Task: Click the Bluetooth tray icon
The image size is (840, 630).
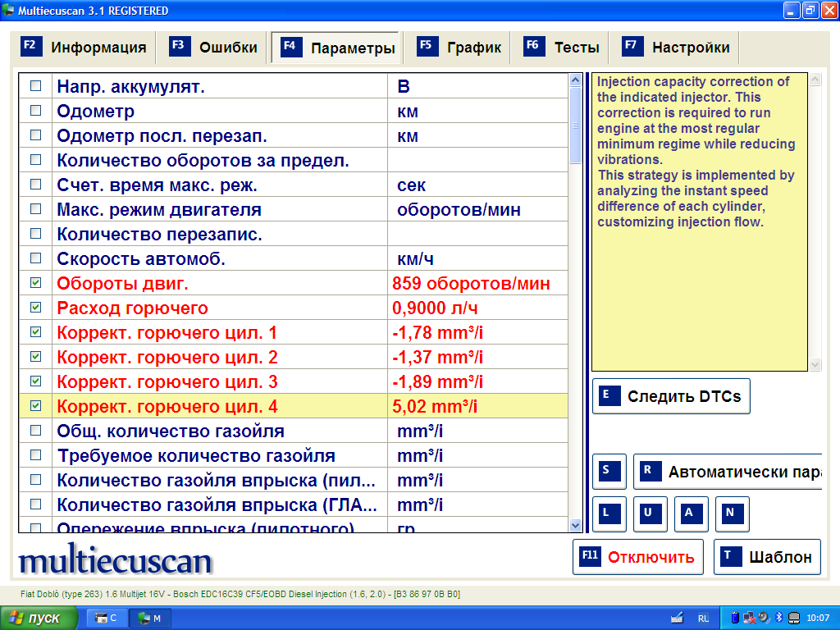Action: pyautogui.click(x=779, y=618)
